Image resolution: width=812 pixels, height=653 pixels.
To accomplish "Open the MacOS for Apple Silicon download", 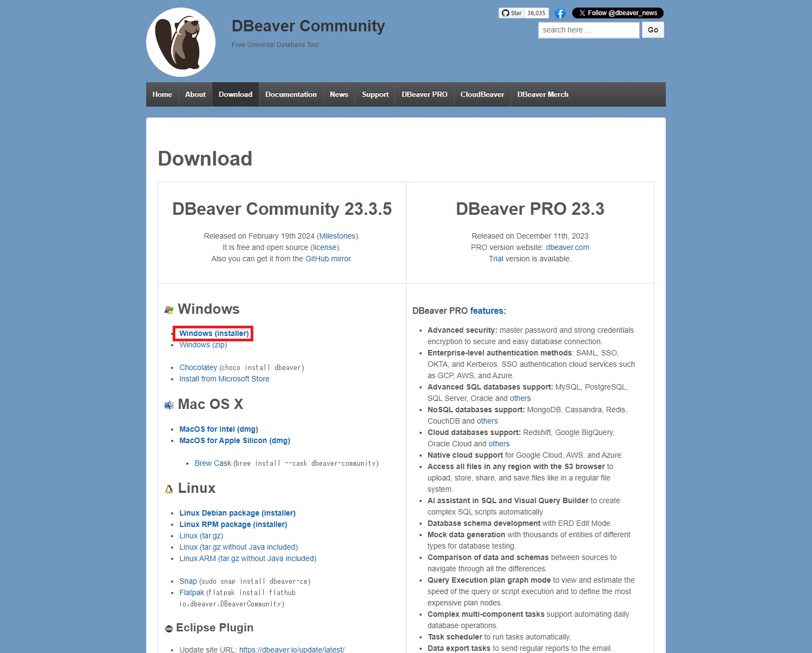I will tap(234, 440).
